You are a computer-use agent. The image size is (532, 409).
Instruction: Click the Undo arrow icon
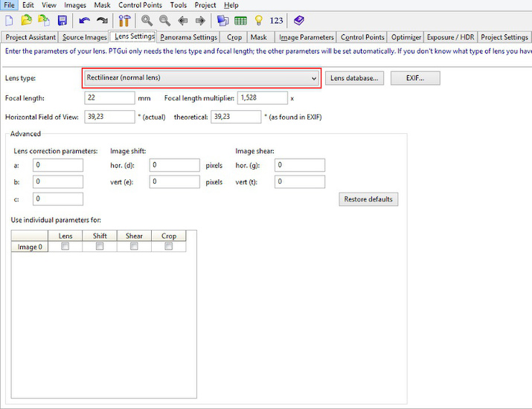pyautogui.click(x=84, y=21)
